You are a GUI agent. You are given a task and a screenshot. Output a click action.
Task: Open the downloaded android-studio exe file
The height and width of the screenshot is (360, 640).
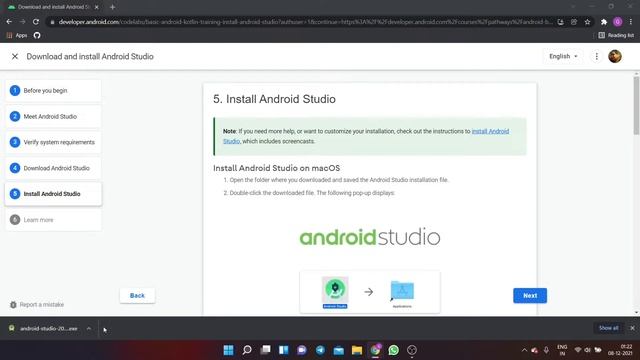(x=44, y=329)
